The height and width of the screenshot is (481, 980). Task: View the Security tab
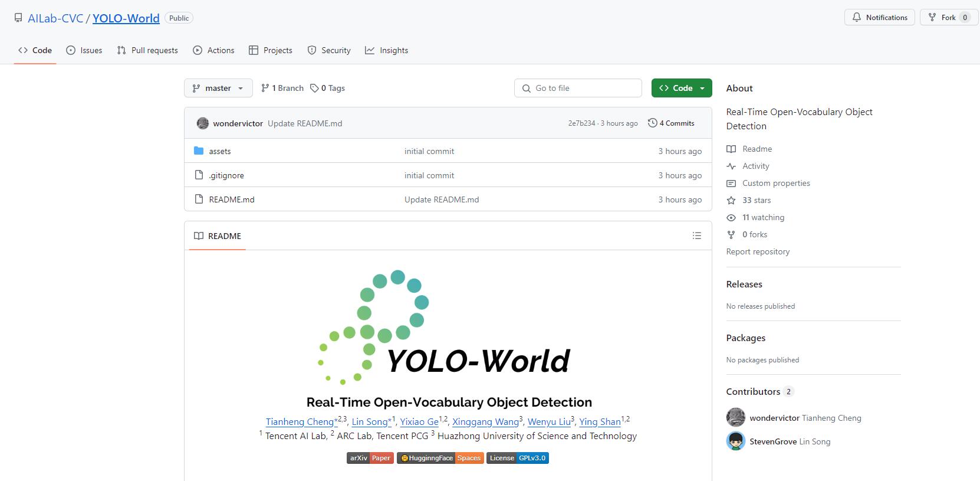coord(329,50)
